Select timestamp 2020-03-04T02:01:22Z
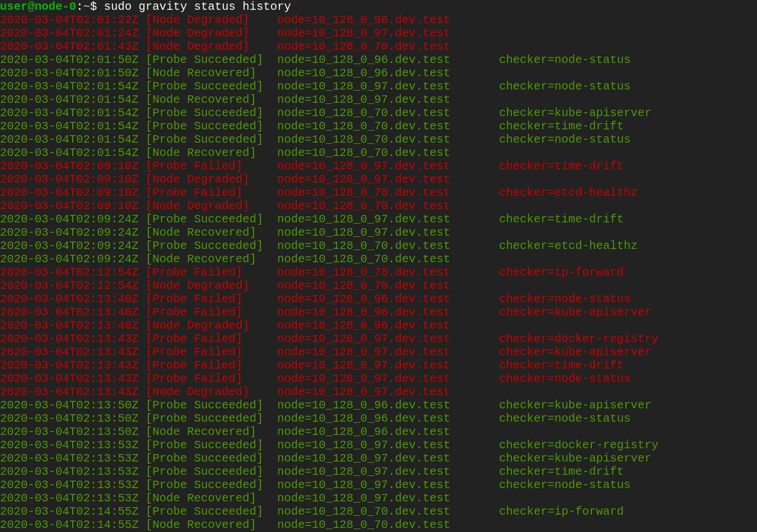Viewport: 757px width, 532px height. (x=69, y=20)
